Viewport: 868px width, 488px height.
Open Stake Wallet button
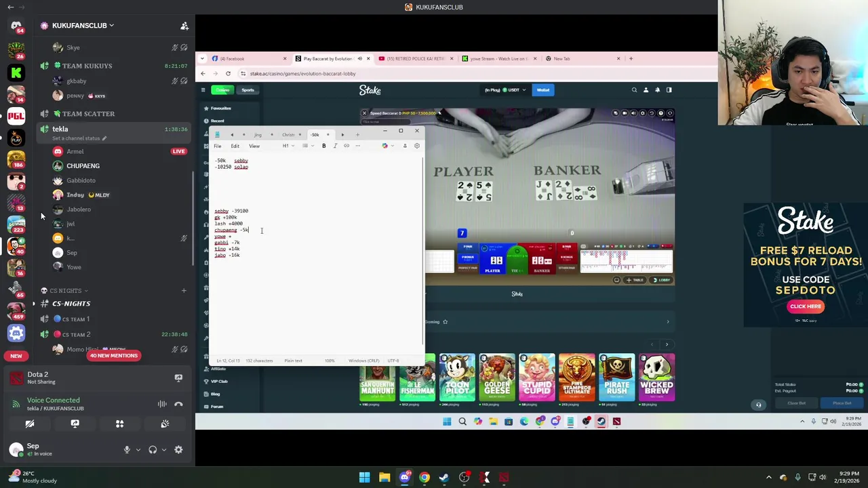[x=543, y=89]
